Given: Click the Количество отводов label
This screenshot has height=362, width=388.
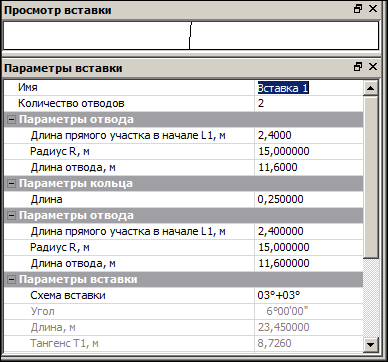Looking at the screenshot, I should click(71, 103).
